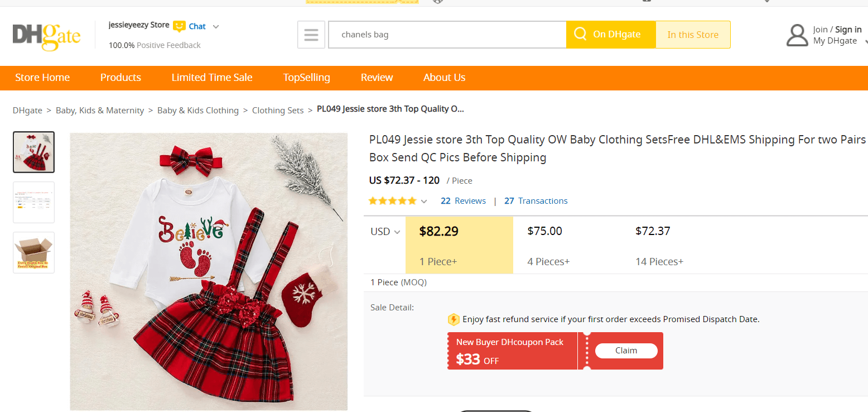
Task: Go to the TopSelling tab
Action: 306,78
